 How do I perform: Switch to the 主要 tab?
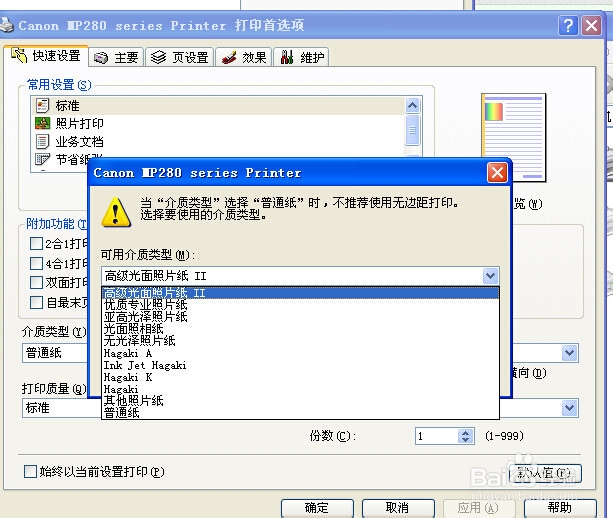[x=117, y=58]
